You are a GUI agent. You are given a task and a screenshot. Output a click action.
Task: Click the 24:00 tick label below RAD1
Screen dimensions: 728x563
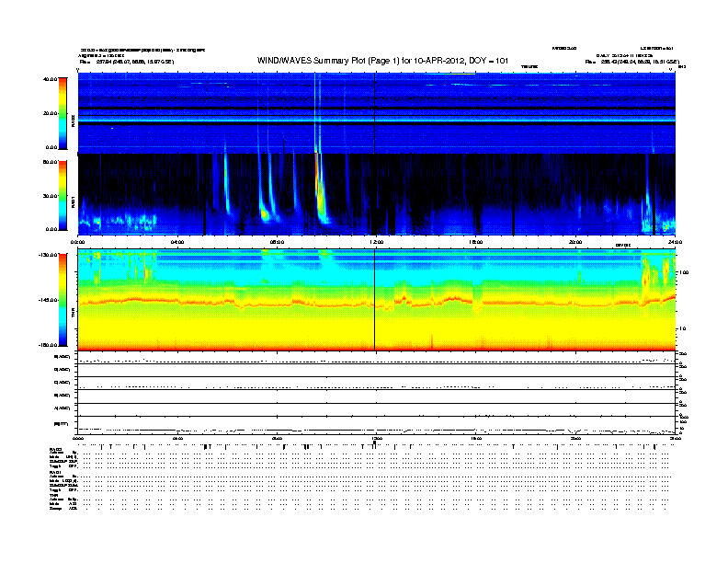point(675,242)
